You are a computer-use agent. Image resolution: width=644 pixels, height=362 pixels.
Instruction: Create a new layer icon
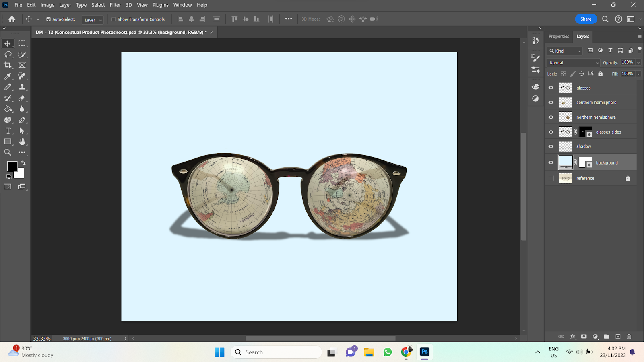click(618, 337)
